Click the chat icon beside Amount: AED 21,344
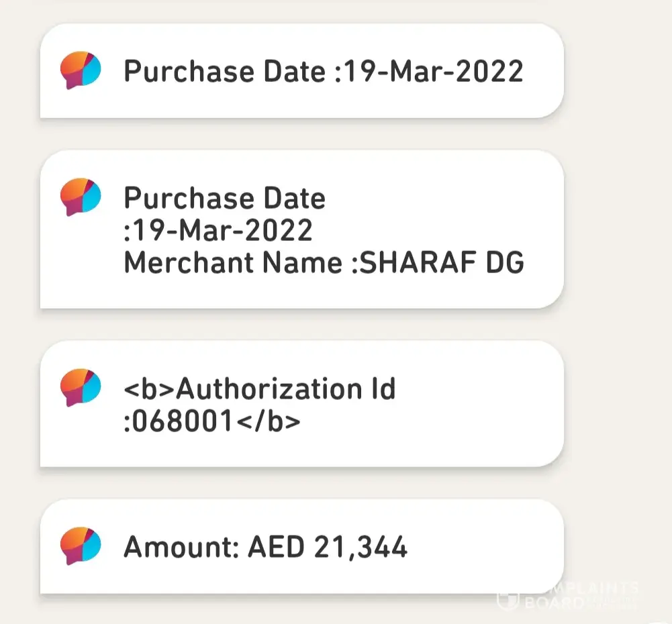The width and height of the screenshot is (672, 624). point(81,546)
